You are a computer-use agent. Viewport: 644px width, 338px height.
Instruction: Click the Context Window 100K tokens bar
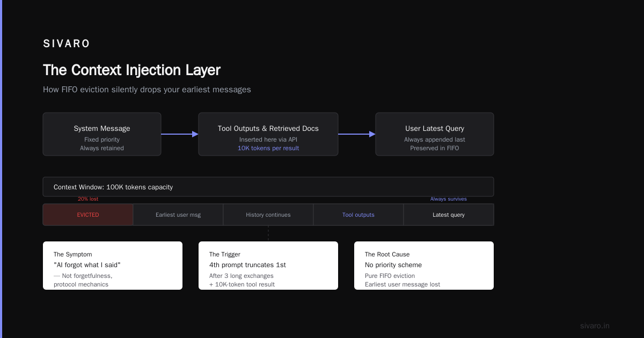[268, 187]
